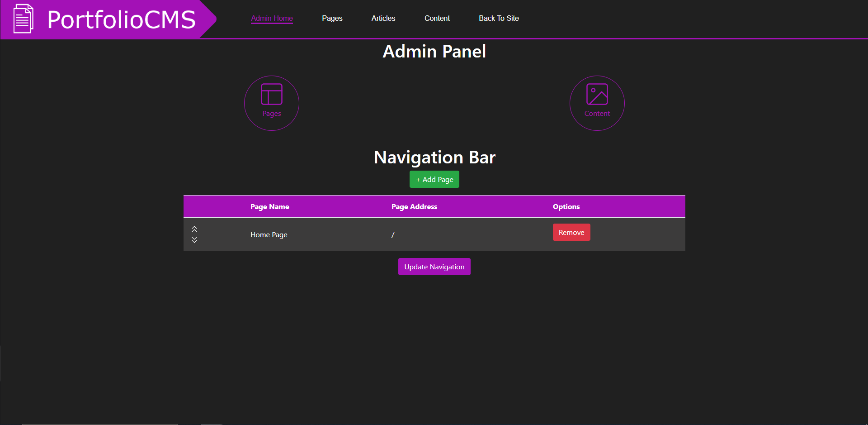
Task: Click the Options column header
Action: 566,207
